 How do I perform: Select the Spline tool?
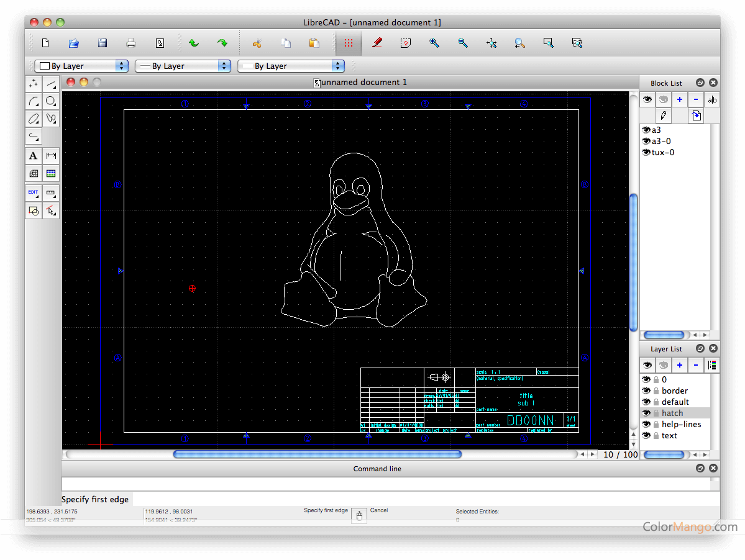click(51, 118)
